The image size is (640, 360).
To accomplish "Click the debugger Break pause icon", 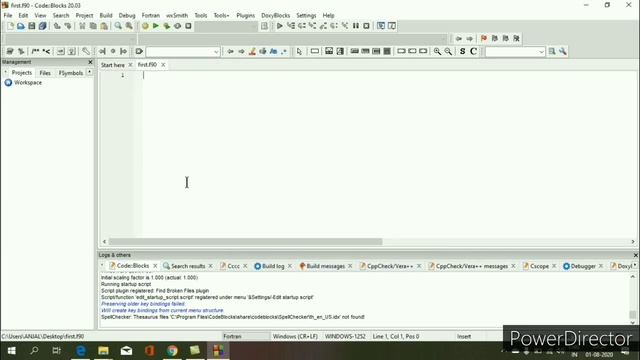I will (356, 26).
